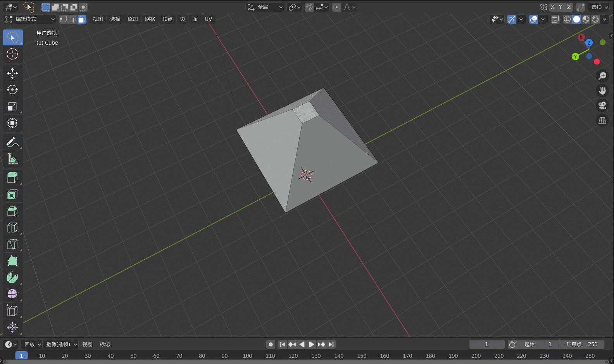Toggle proportional editing
Image resolution: width=614 pixels, height=364 pixels.
pyautogui.click(x=337, y=7)
